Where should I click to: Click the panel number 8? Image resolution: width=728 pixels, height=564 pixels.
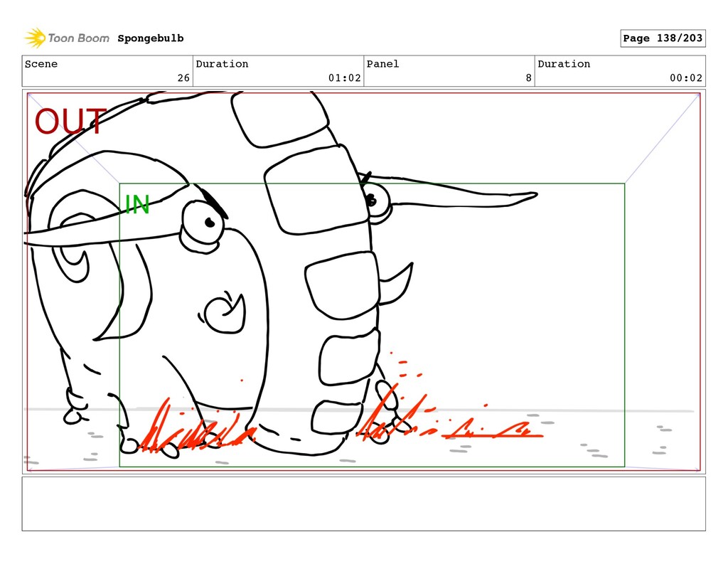click(x=528, y=78)
